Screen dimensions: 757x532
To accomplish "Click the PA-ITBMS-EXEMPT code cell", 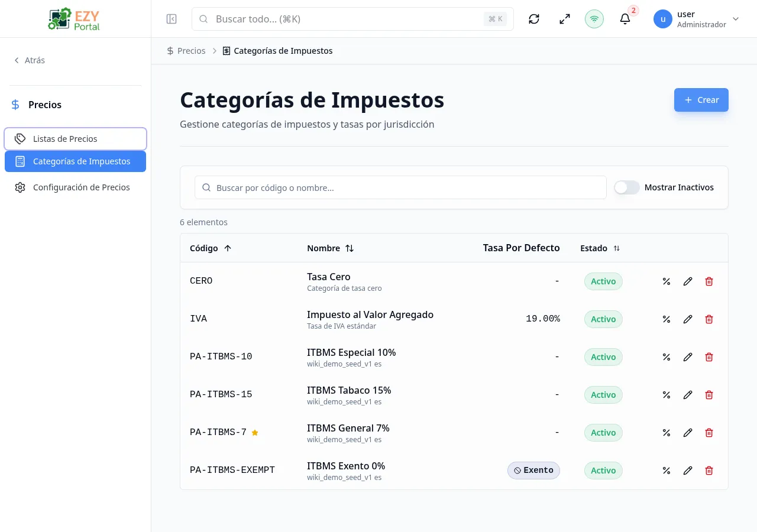I will (232, 471).
